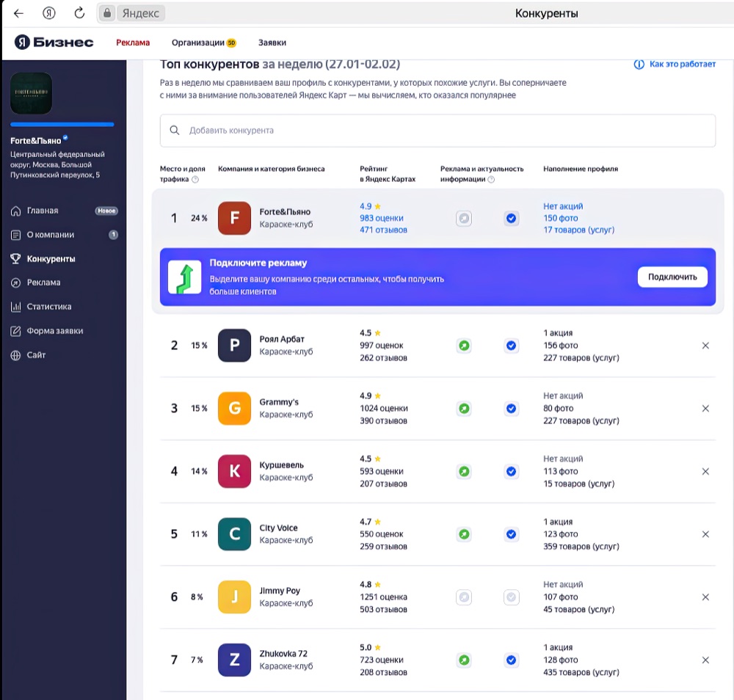Screen dimensions: 734x700
Task: Focus the Добавить конкурента search field
Action: 437,131
